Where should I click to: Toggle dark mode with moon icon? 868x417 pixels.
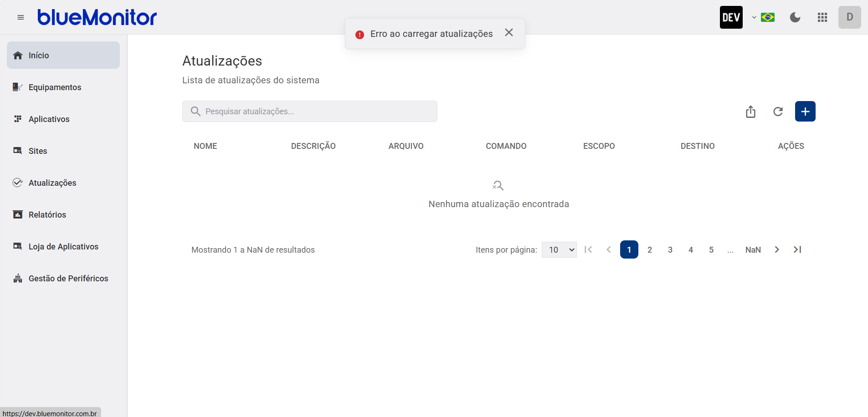coord(795,17)
